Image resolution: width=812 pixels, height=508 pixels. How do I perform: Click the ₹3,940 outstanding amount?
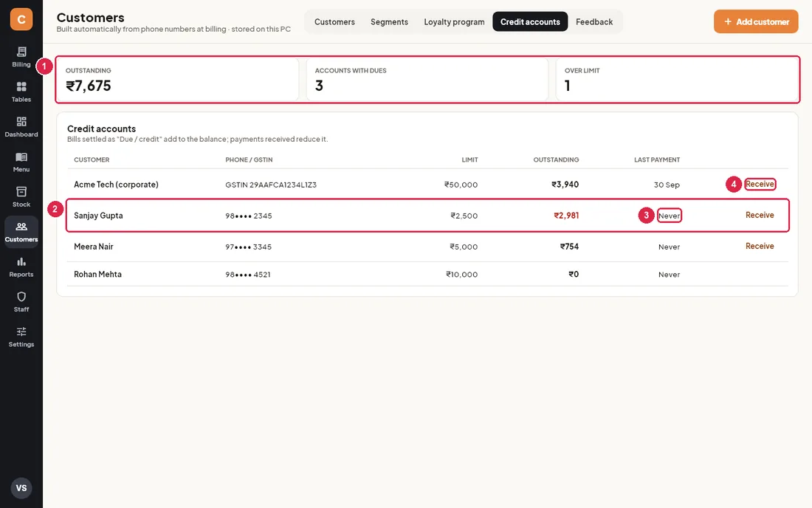[x=565, y=185]
